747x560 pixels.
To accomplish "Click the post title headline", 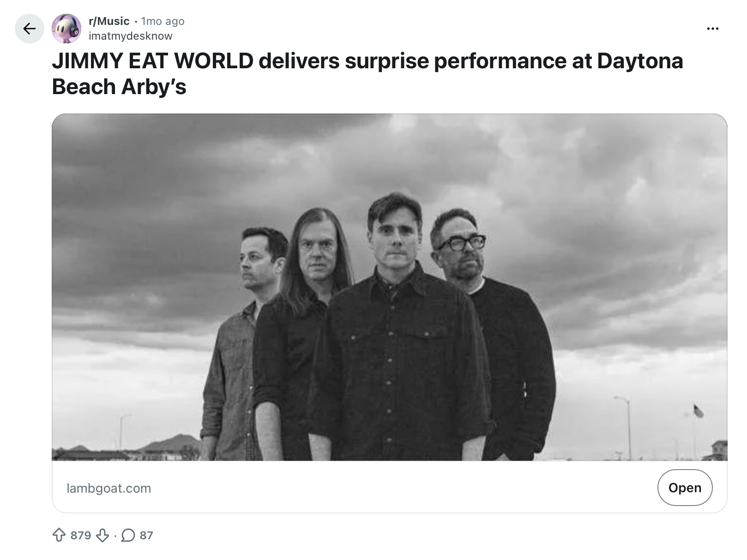I will [367, 74].
